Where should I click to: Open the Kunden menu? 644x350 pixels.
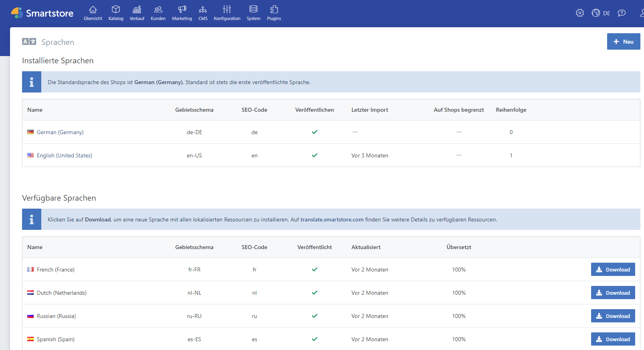click(158, 13)
